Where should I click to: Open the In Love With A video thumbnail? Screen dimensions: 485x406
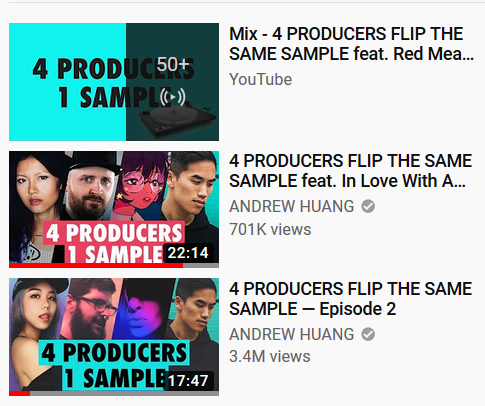(x=114, y=209)
